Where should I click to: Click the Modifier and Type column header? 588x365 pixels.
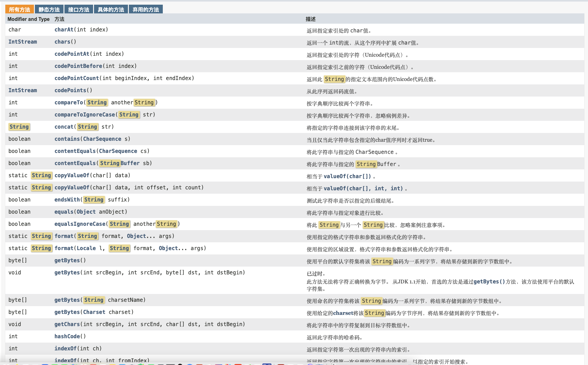tap(28, 19)
